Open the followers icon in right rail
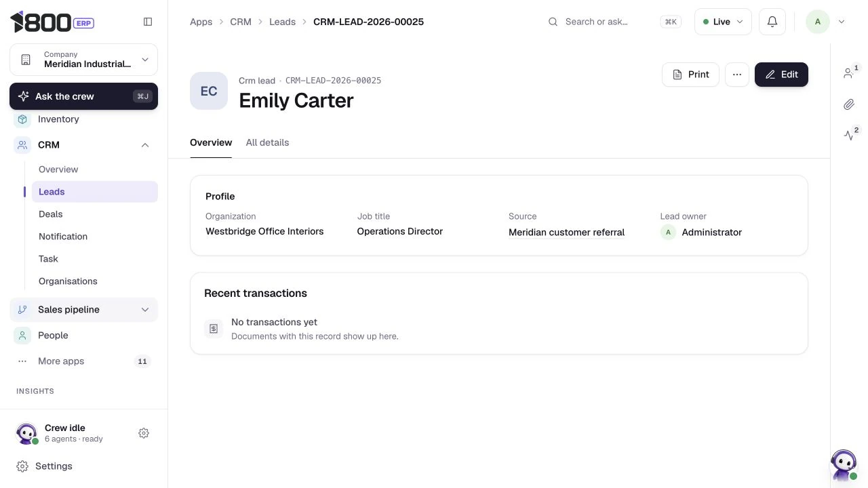 point(849,73)
